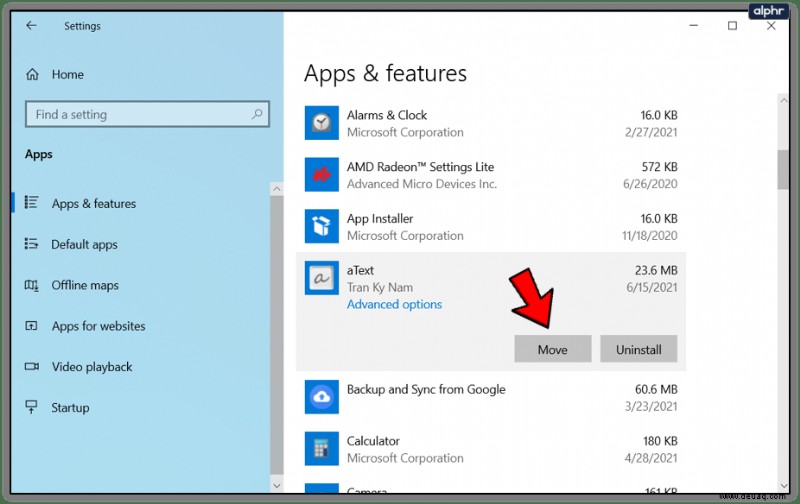Open Advanced options for aText

[394, 304]
